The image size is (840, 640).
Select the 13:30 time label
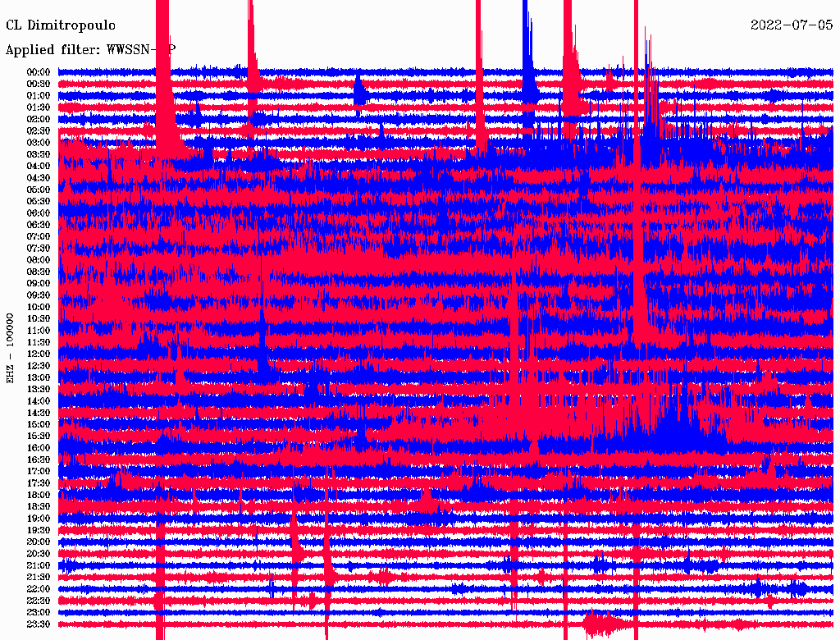pos(39,389)
